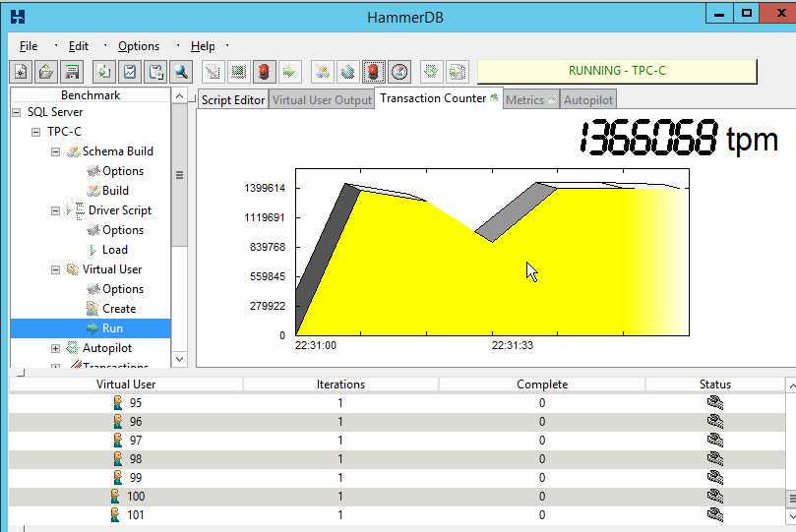The image size is (796, 532).
Task: Click the user table scroll up arrow
Action: [791, 386]
